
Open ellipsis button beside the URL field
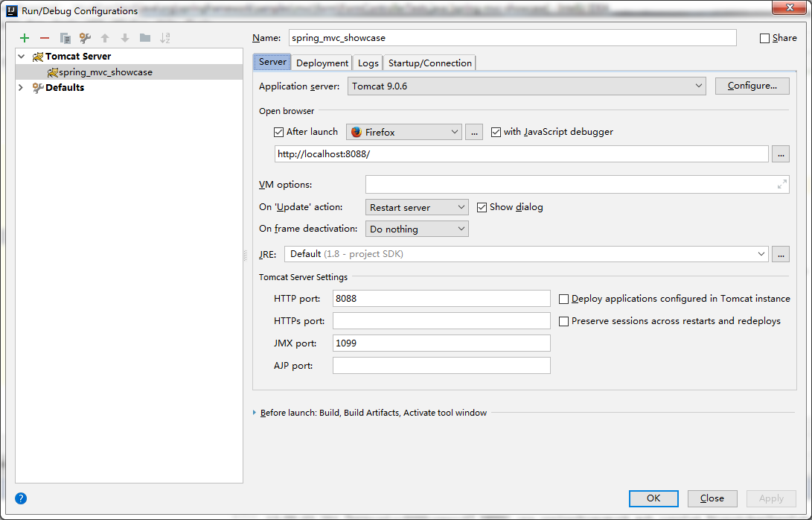781,154
